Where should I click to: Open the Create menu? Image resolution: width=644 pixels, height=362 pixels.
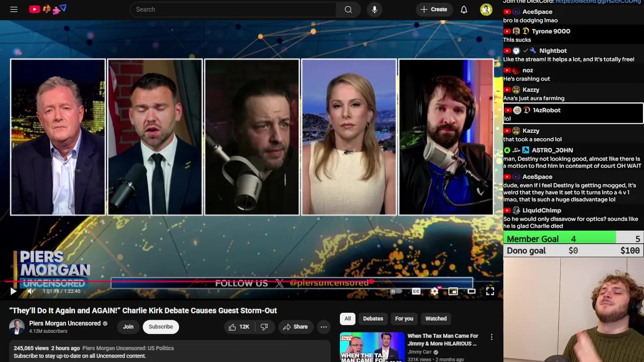click(x=434, y=9)
